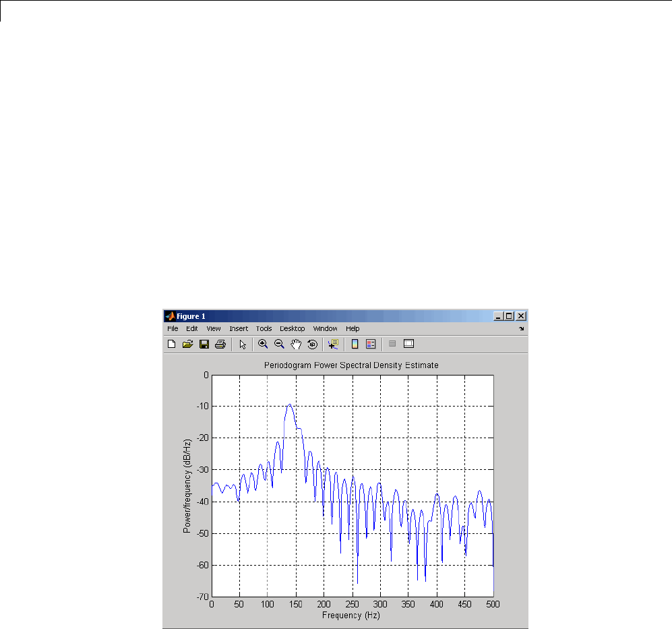Click the x-axis tick label 250
The image size is (672, 629).
(x=353, y=605)
